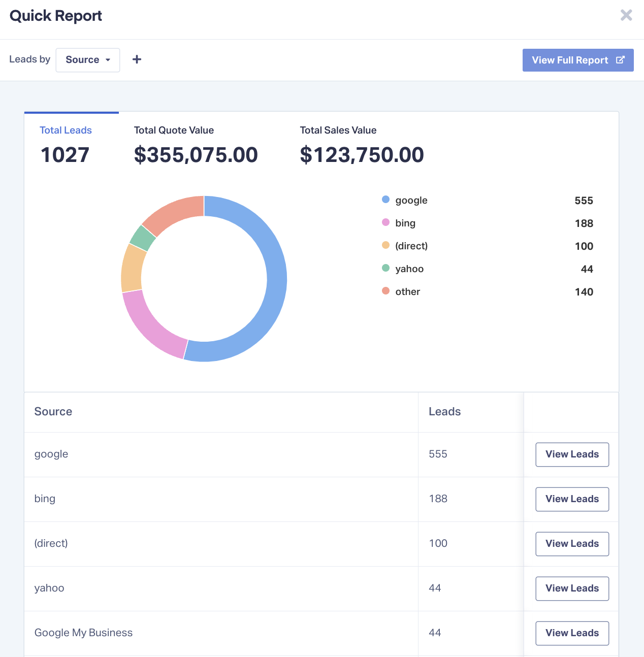The height and width of the screenshot is (657, 644).
Task: Click the bing legend pink dot
Action: [x=385, y=222]
